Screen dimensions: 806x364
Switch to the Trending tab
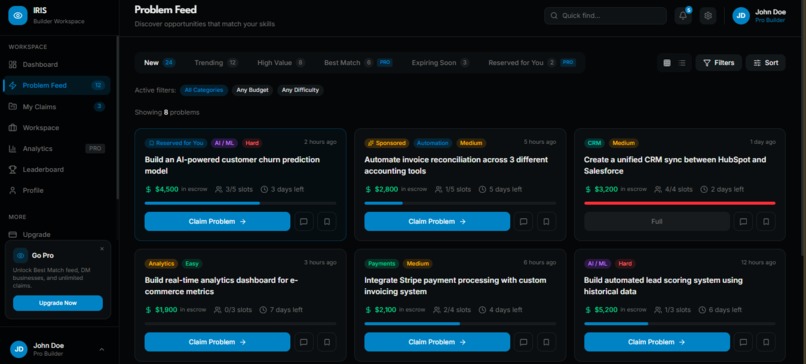[215, 63]
